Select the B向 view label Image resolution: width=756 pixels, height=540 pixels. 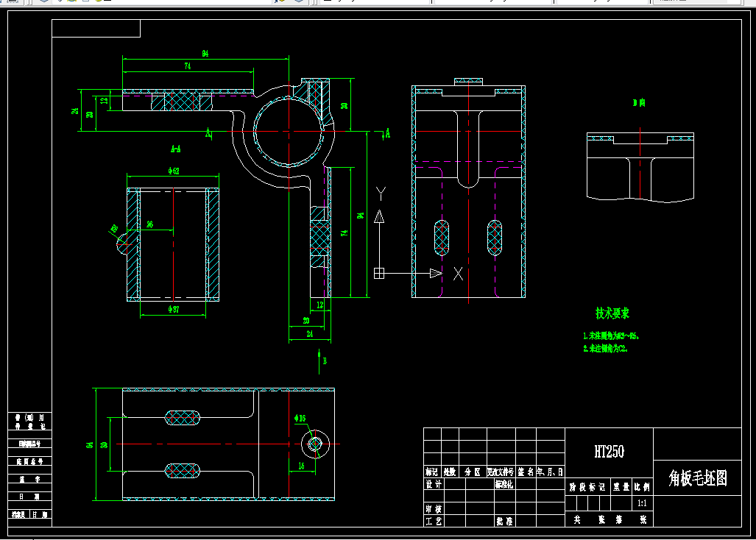tap(639, 102)
